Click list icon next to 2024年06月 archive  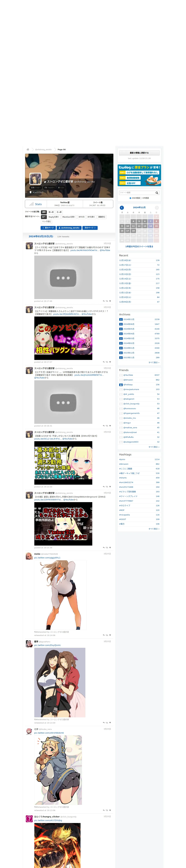(x=121, y=324)
